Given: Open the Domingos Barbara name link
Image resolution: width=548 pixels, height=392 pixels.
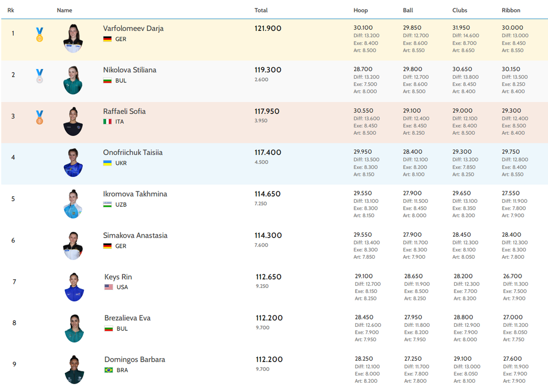Looking at the screenshot, I should [x=135, y=360].
